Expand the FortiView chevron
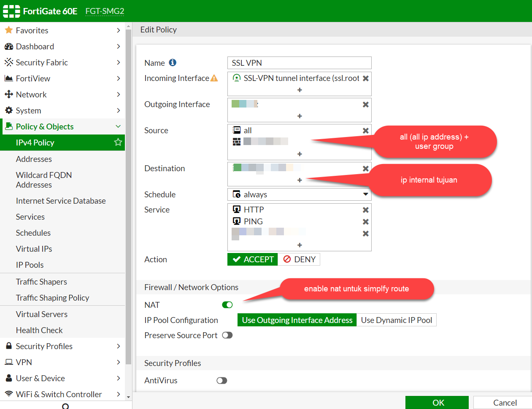Image resolution: width=532 pixels, height=409 pixels. click(118, 78)
